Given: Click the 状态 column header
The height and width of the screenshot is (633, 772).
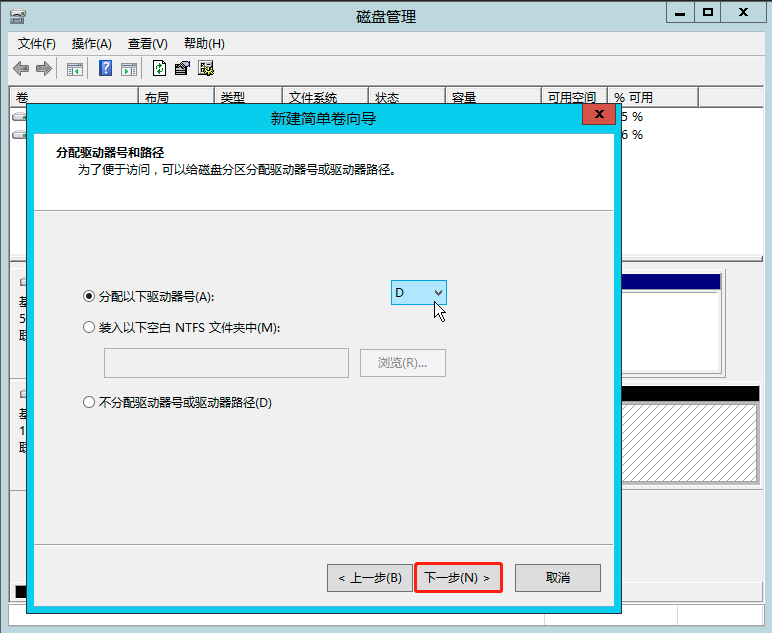Looking at the screenshot, I should 407,97.
